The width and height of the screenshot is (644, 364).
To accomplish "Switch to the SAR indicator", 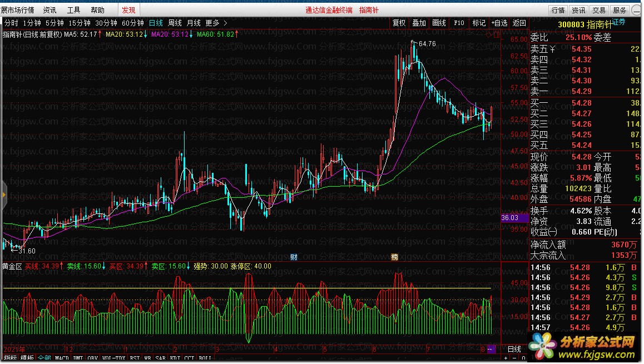I will tap(161, 358).
